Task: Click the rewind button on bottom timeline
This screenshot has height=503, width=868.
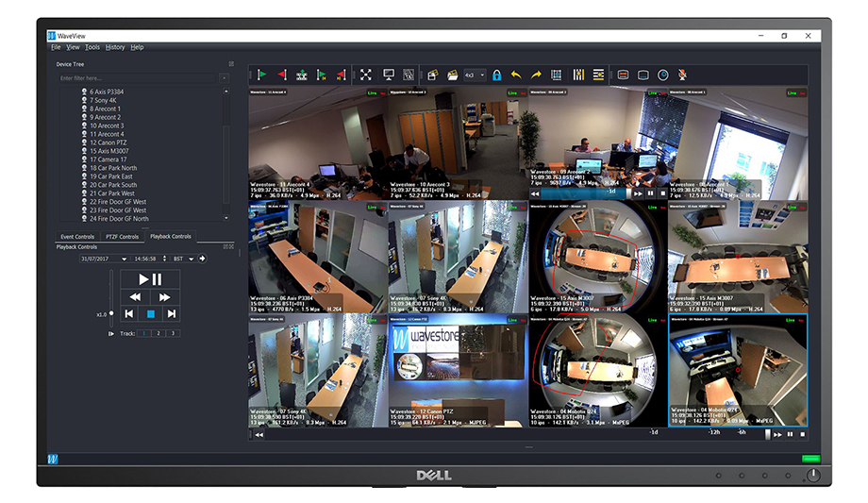Action: click(259, 435)
